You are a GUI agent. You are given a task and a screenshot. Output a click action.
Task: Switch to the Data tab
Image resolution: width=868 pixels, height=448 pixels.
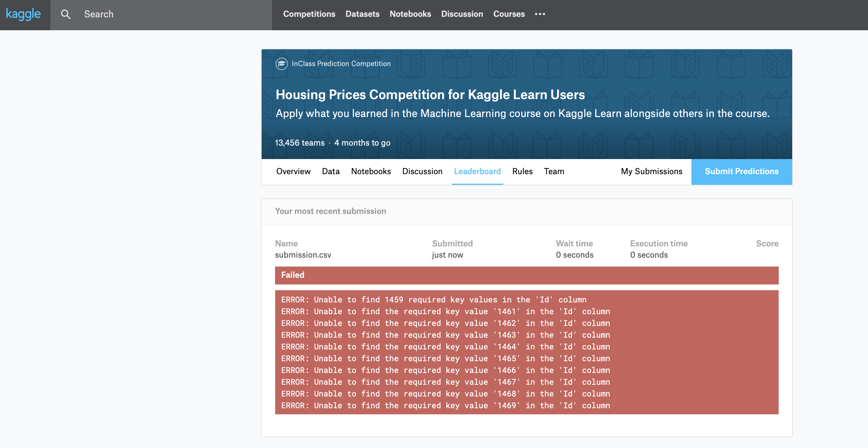(x=330, y=171)
